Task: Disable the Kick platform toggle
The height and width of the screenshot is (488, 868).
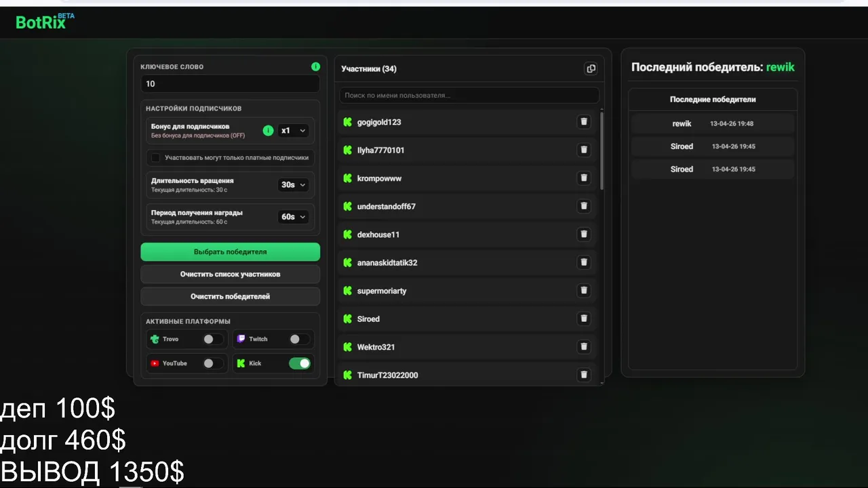Action: pos(300,363)
